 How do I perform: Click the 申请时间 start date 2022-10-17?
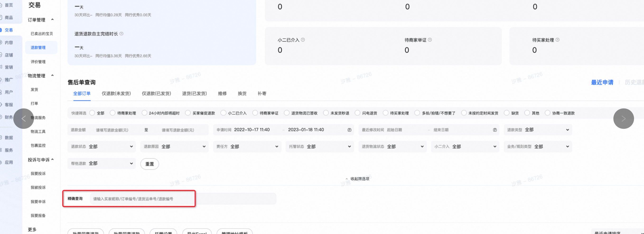252,130
